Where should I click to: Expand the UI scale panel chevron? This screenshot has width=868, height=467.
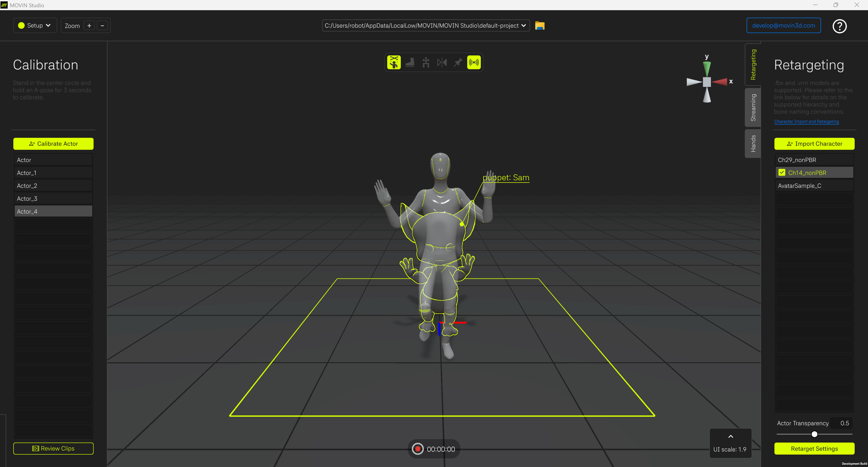pos(731,436)
